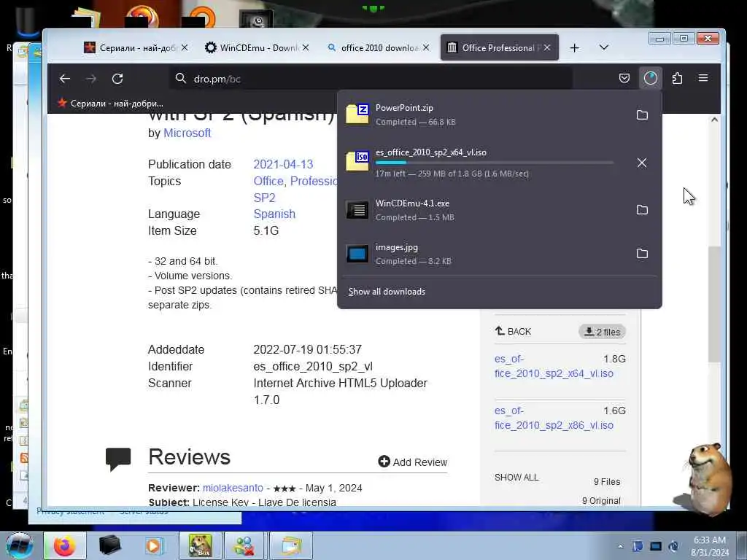Viewport: 747px width, 560px height.
Task: Click the 5.1G item size value
Action: point(266,230)
